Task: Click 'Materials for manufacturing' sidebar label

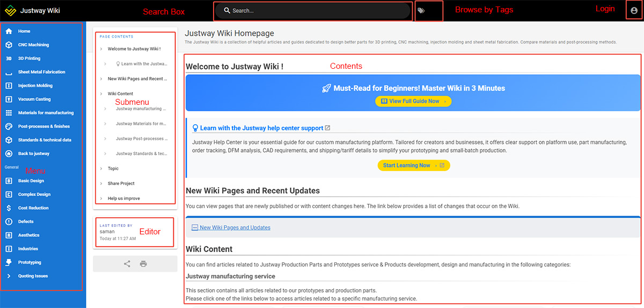Action: (x=46, y=113)
